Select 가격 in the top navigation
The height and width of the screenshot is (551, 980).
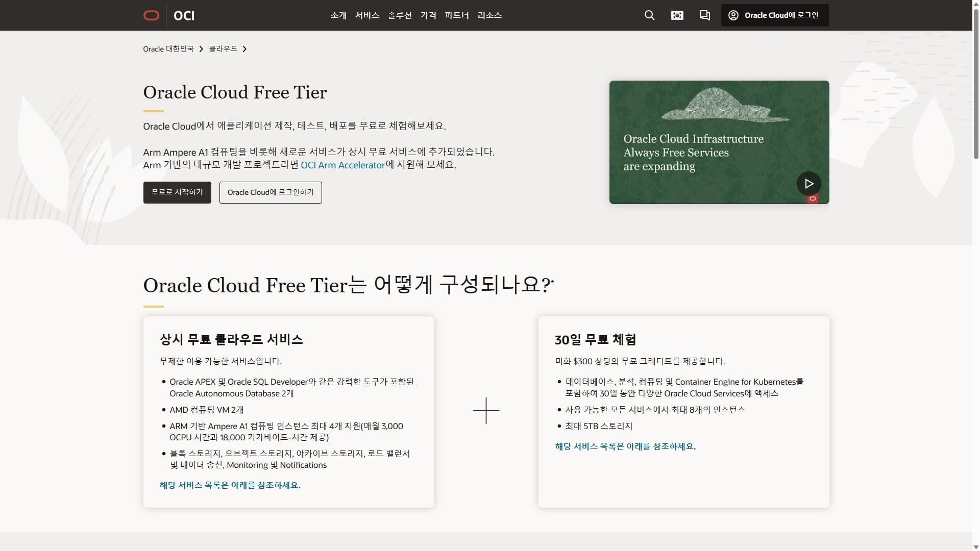[x=429, y=15]
